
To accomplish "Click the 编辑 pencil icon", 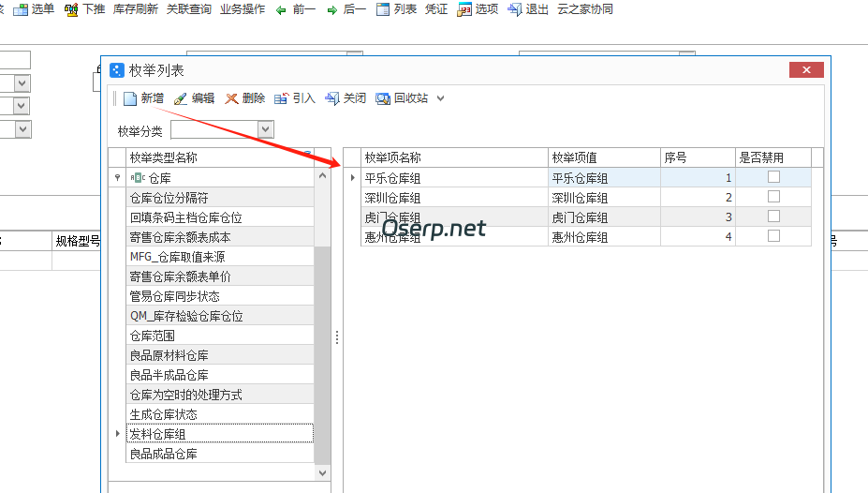I will click(x=181, y=98).
